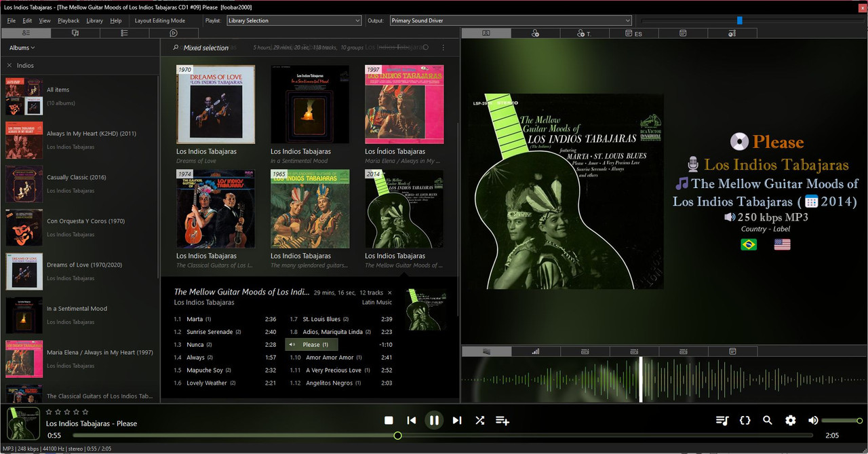Click the seek bar position handle
868x454 pixels.
click(397, 435)
